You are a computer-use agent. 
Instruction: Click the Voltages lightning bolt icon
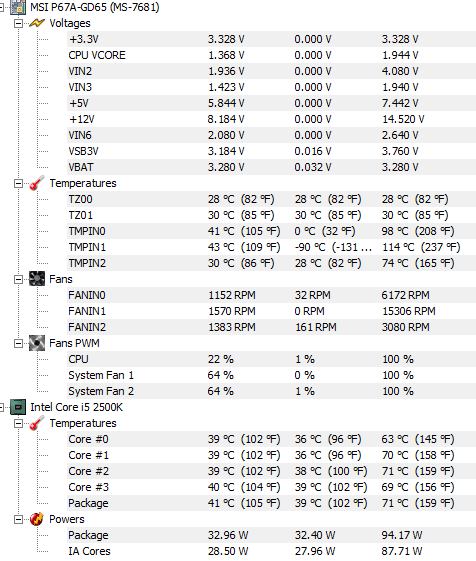point(37,23)
